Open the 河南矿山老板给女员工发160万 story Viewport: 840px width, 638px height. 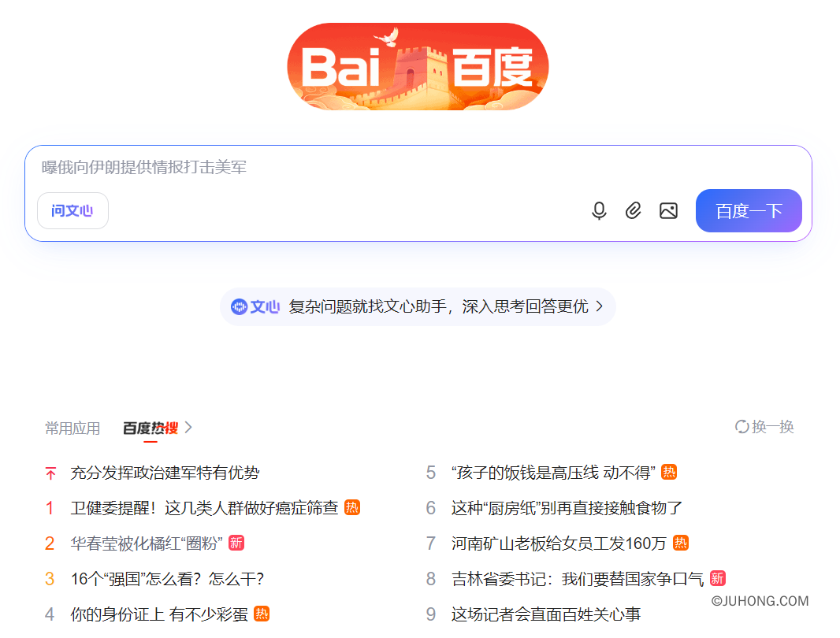click(552, 543)
